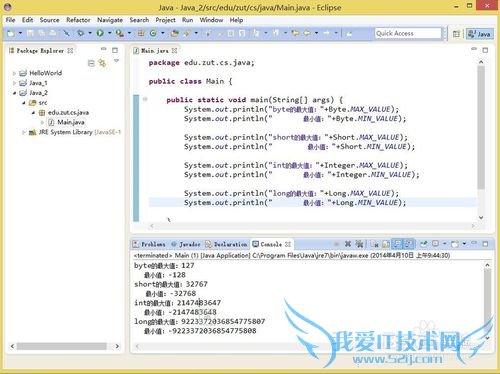Start debugging with the Debug bug icon
This screenshot has height=374, width=500.
coord(81,33)
